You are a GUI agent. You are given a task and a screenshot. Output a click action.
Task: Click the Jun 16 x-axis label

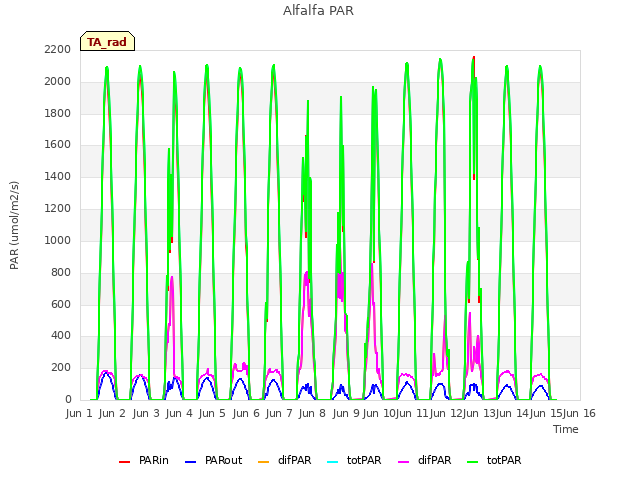580,414
